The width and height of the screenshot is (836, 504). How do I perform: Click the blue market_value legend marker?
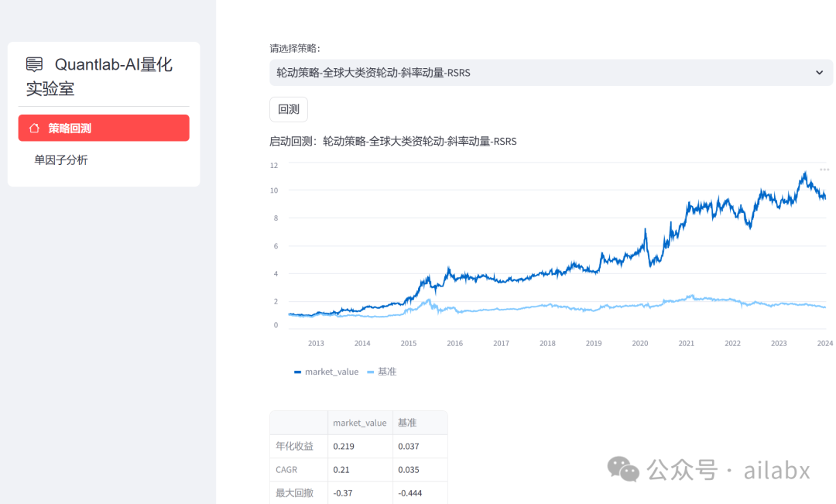pyautogui.click(x=296, y=372)
